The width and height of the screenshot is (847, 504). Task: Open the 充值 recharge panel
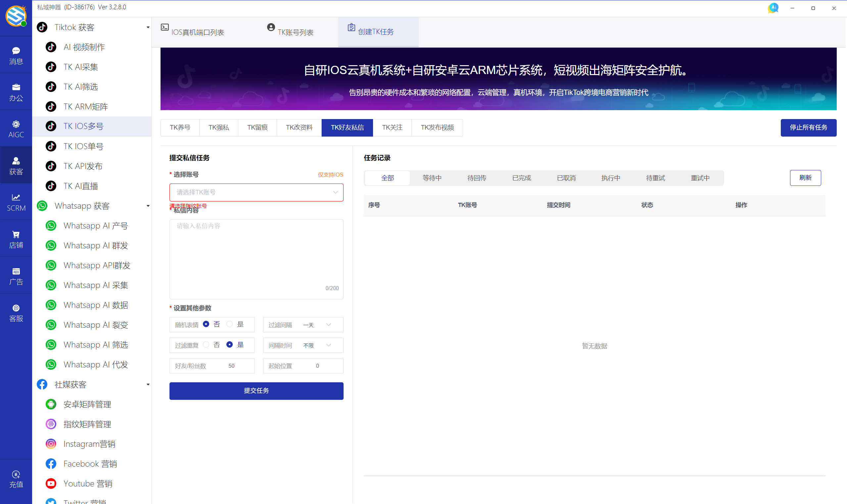point(16,479)
